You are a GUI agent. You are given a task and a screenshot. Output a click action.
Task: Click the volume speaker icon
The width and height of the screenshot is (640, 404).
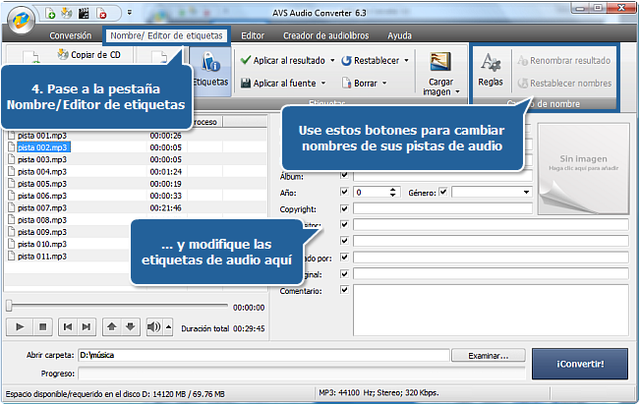154,327
